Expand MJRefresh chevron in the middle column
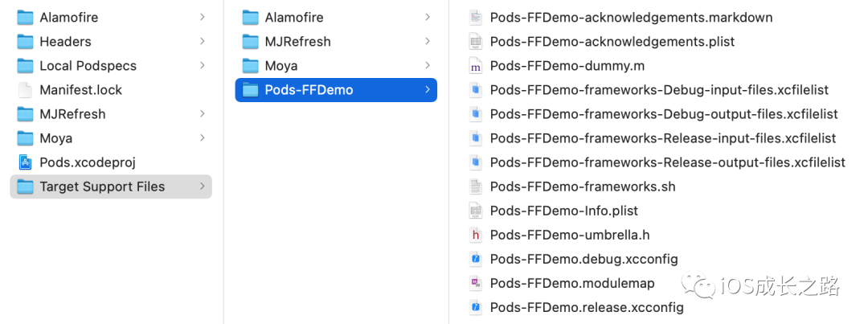 coord(428,41)
